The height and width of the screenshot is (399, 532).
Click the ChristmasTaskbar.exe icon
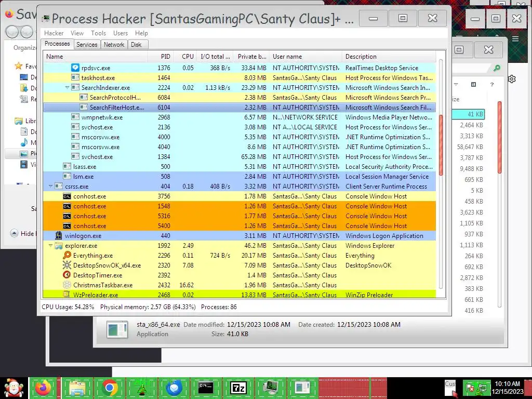coord(67,285)
